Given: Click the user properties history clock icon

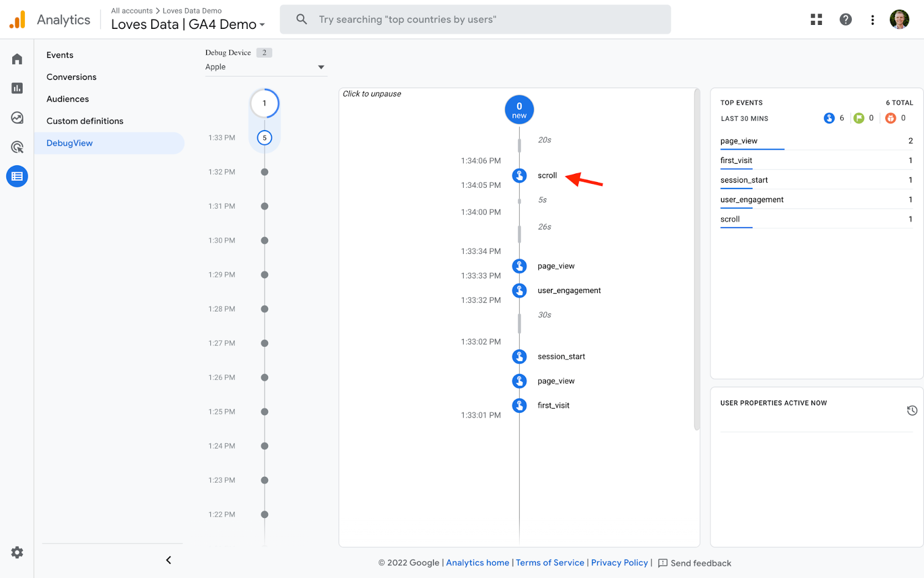Looking at the screenshot, I should (x=912, y=410).
